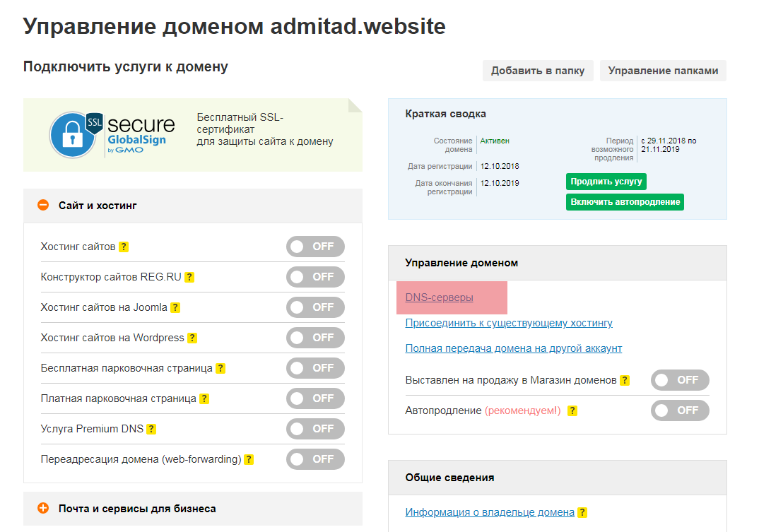Open help icon for Информация о владельце домена

point(582,513)
